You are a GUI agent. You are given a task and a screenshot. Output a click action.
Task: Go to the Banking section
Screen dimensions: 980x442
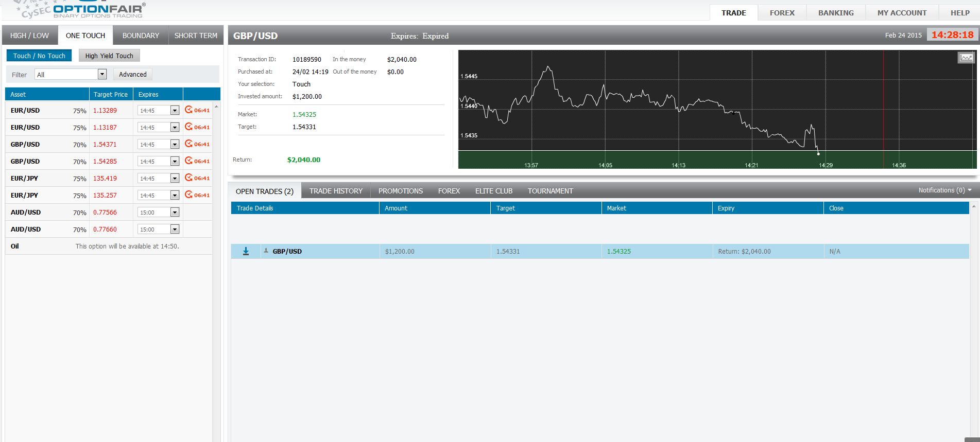[836, 13]
